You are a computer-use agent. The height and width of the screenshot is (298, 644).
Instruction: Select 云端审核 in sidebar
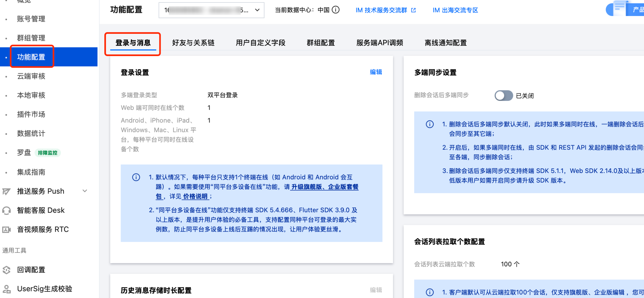(x=31, y=76)
